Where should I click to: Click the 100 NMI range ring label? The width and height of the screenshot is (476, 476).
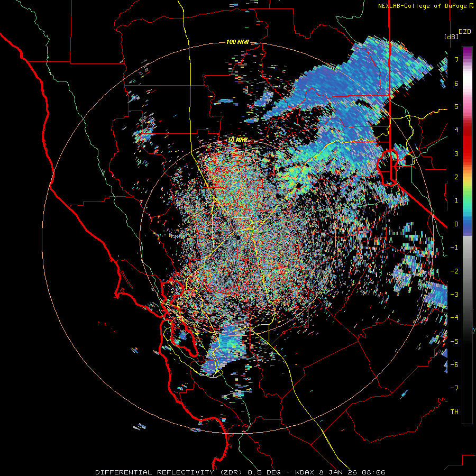point(237,42)
